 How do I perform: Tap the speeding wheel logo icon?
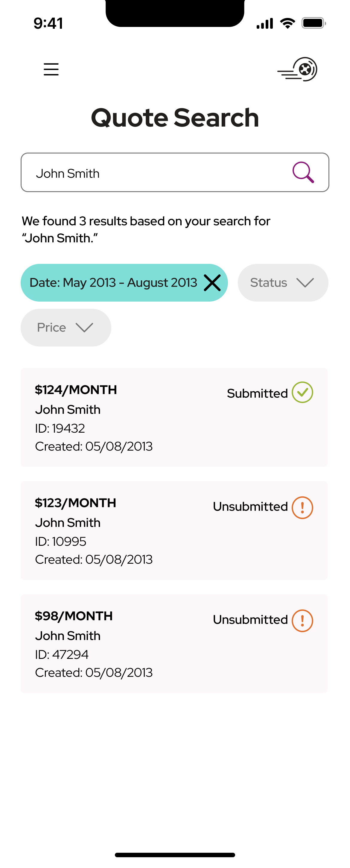297,69
